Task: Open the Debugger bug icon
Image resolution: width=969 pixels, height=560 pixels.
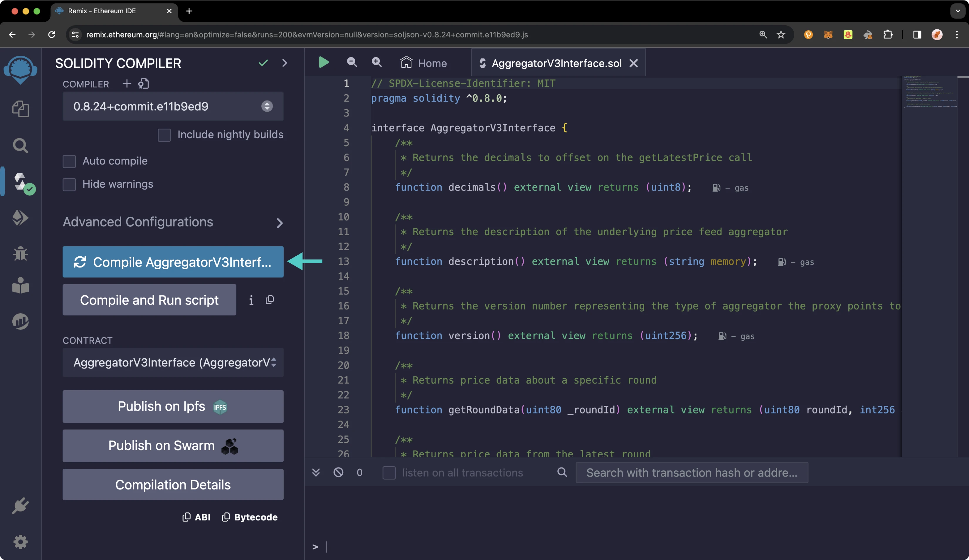Action: tap(20, 253)
